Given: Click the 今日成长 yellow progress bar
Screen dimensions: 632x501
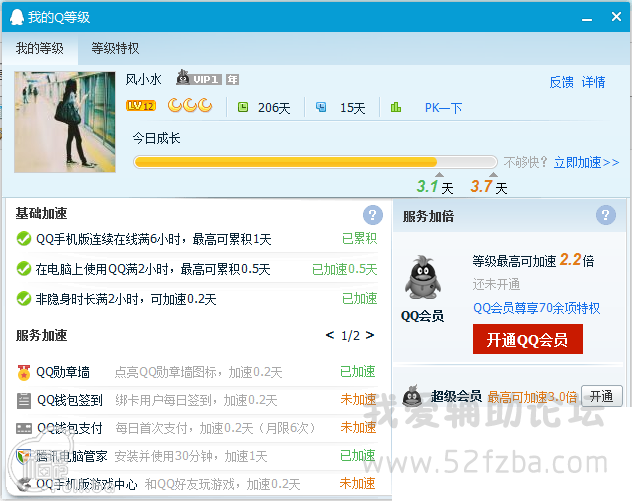Looking at the screenshot, I should point(315,162).
